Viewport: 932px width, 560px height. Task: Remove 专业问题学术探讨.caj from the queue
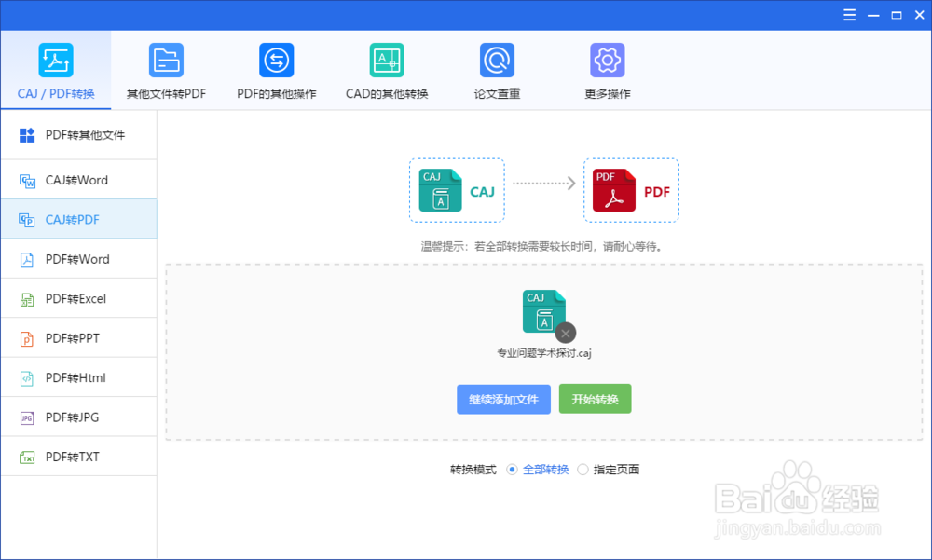pos(566,333)
